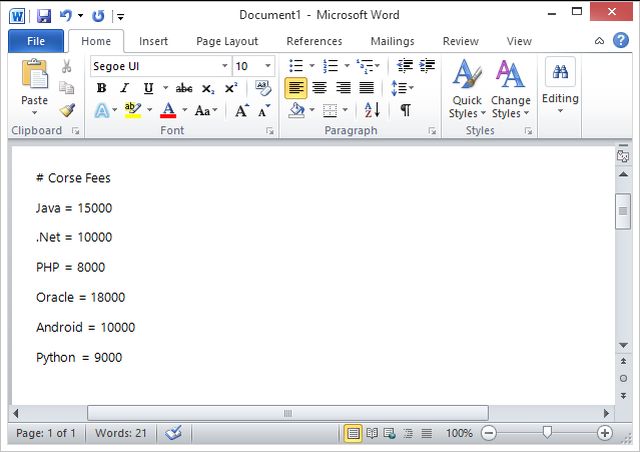
Task: Click the proofing check icon in status bar
Action: coord(173,433)
